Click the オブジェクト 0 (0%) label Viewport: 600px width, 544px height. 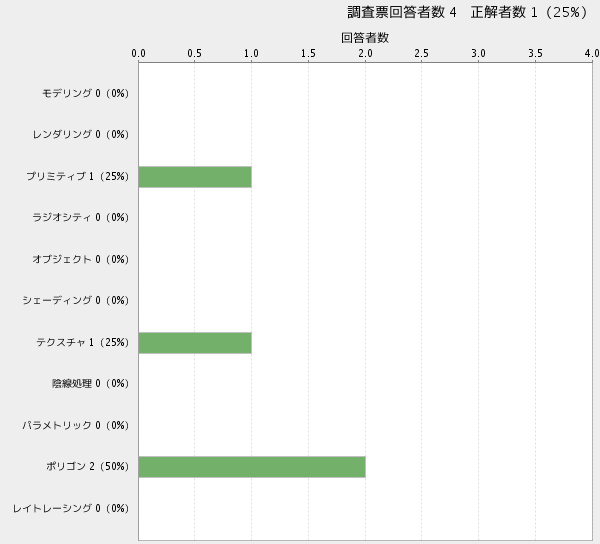pos(80,260)
